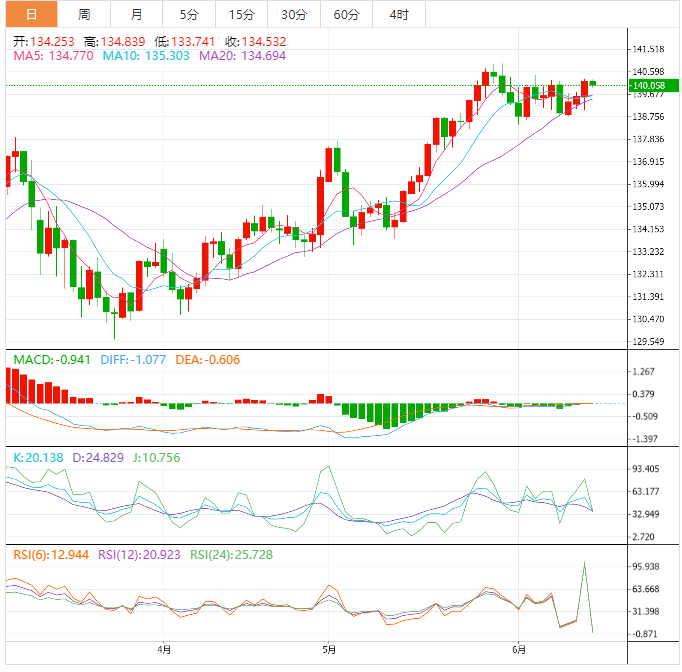This screenshot has width=682, height=672.
Task: Click the 138.756 price axis label
Action: pos(648,117)
